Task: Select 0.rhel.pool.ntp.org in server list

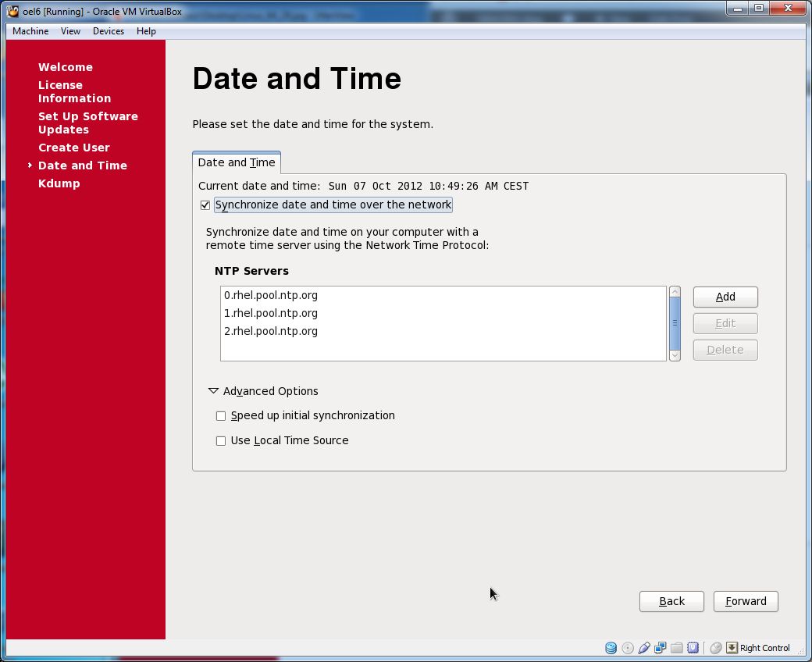Action: click(443, 295)
